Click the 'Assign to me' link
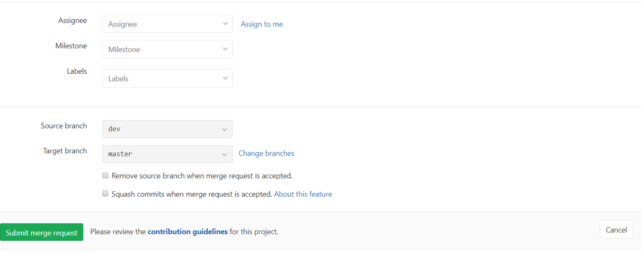The width and height of the screenshot is (644, 255). click(x=262, y=24)
